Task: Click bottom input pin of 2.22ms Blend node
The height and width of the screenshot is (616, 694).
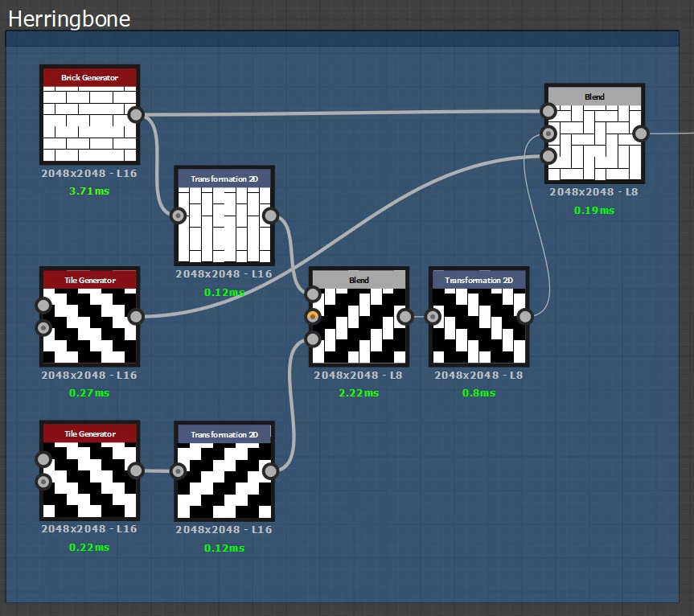Action: click(x=313, y=339)
